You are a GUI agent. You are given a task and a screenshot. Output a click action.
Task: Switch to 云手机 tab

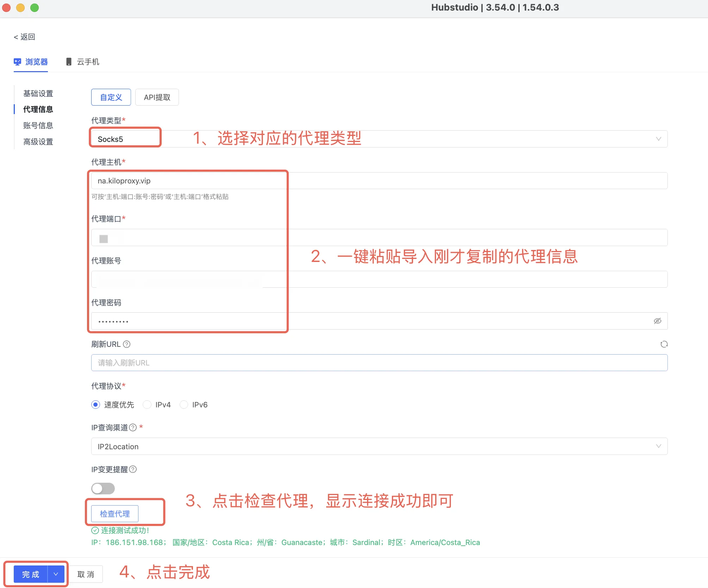[x=83, y=62]
